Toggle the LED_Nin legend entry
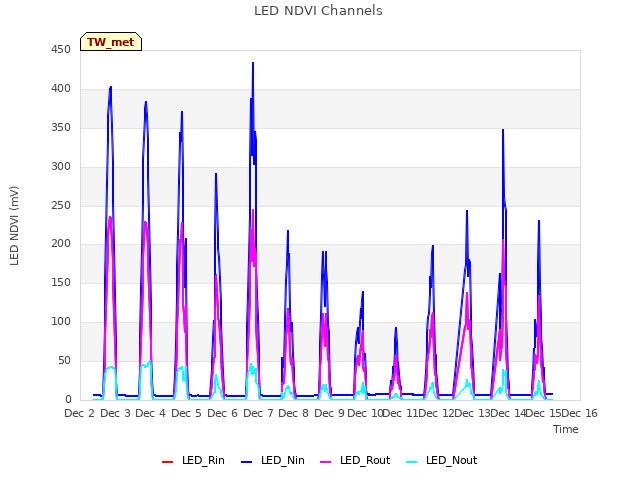Viewport: 640px width, 480px height. pyautogui.click(x=273, y=460)
